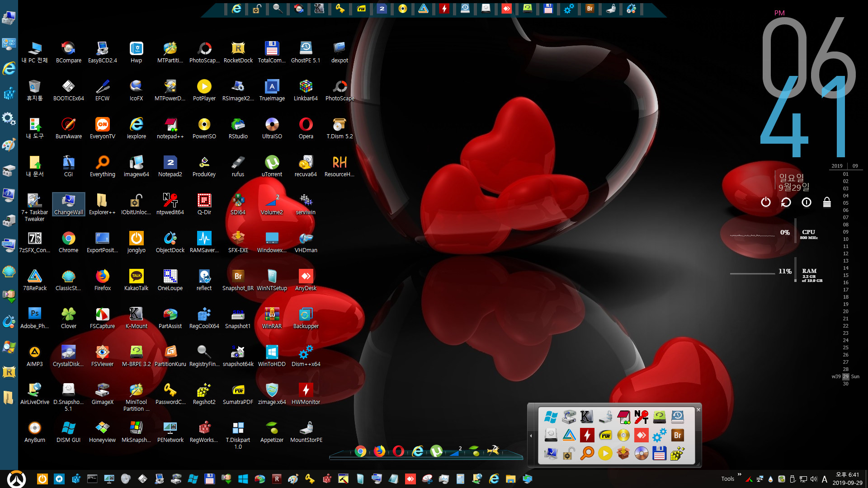Open KakaoTalk desktop icon
The width and height of the screenshot is (868, 488).
(x=136, y=280)
